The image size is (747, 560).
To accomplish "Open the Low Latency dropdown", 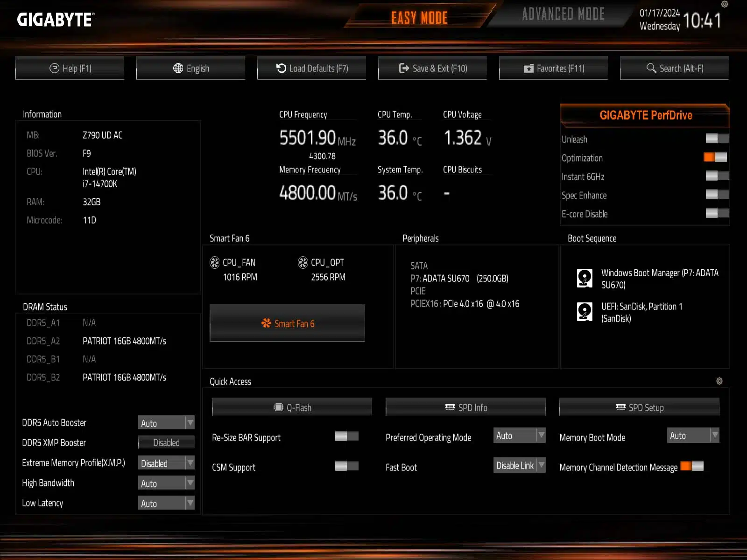I will [166, 503].
